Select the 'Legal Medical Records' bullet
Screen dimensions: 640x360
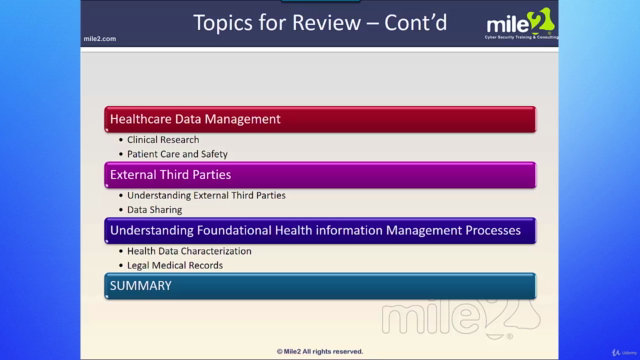[175, 265]
